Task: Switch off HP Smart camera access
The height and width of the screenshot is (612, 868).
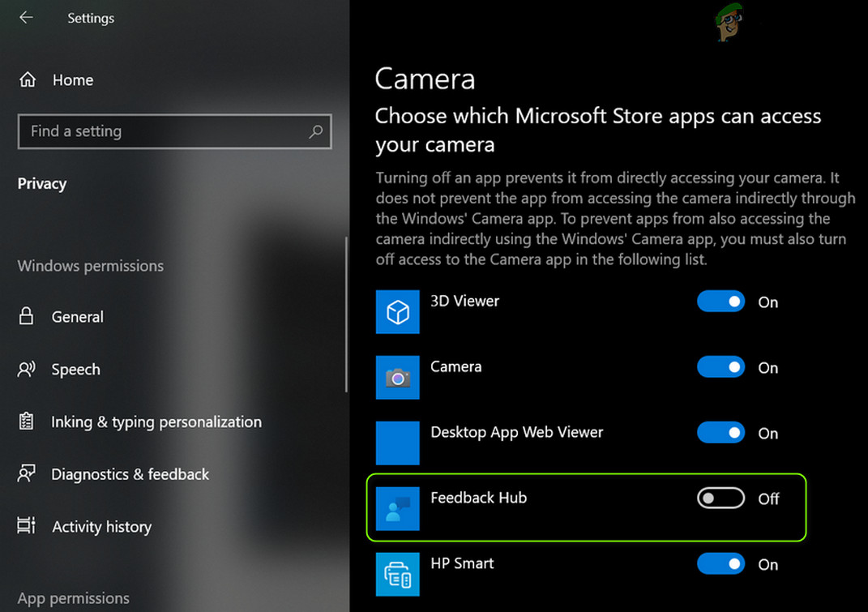Action: (x=720, y=564)
